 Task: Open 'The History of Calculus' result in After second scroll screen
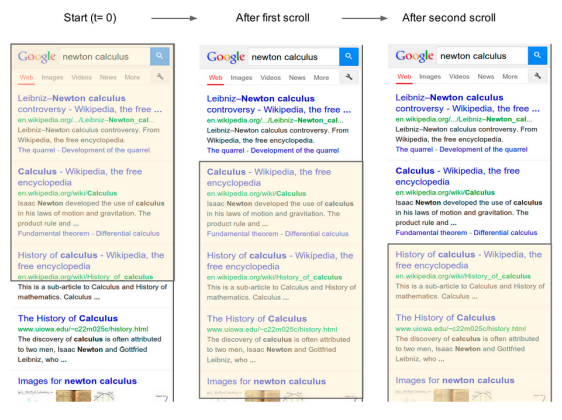coord(446,318)
